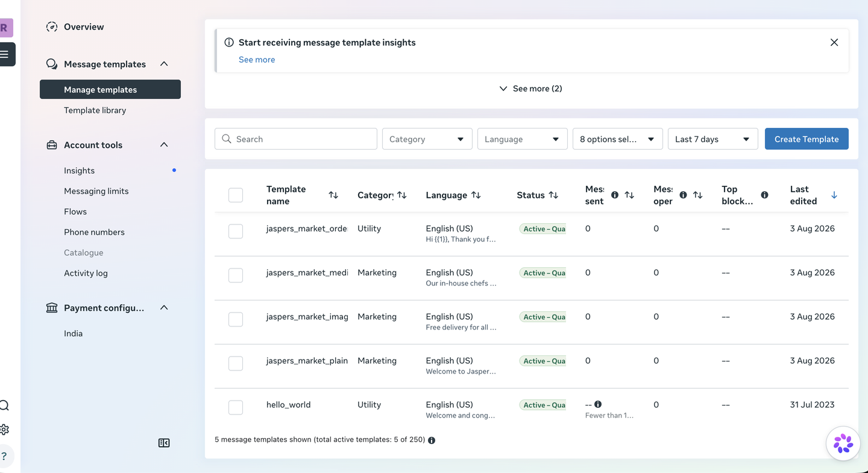Sort by Status column arrows
Screen dimensions: 868x473
[x=553, y=195]
